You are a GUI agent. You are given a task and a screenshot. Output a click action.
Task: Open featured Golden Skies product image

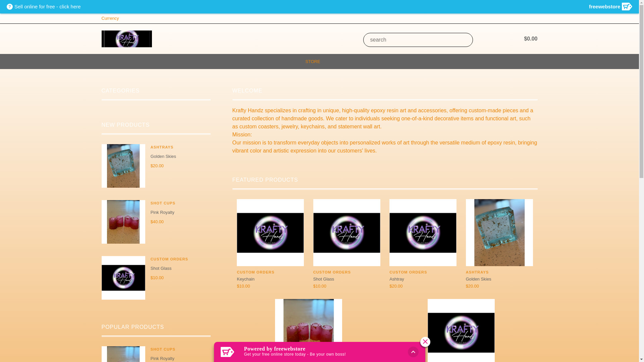point(499,233)
